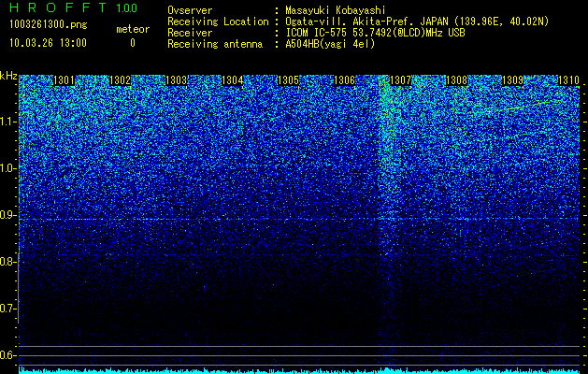Click the 1309 time marker
Viewport: 588px width, 374px height.
(x=512, y=80)
